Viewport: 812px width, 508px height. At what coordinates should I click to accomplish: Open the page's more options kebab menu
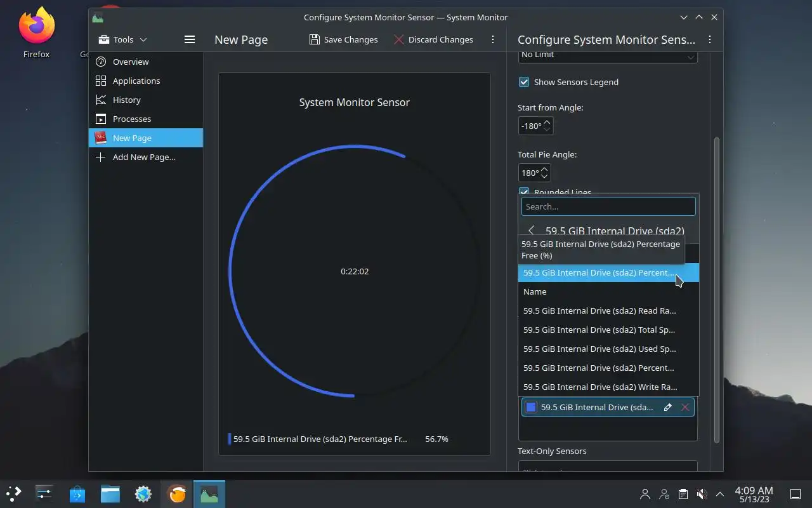(493, 39)
